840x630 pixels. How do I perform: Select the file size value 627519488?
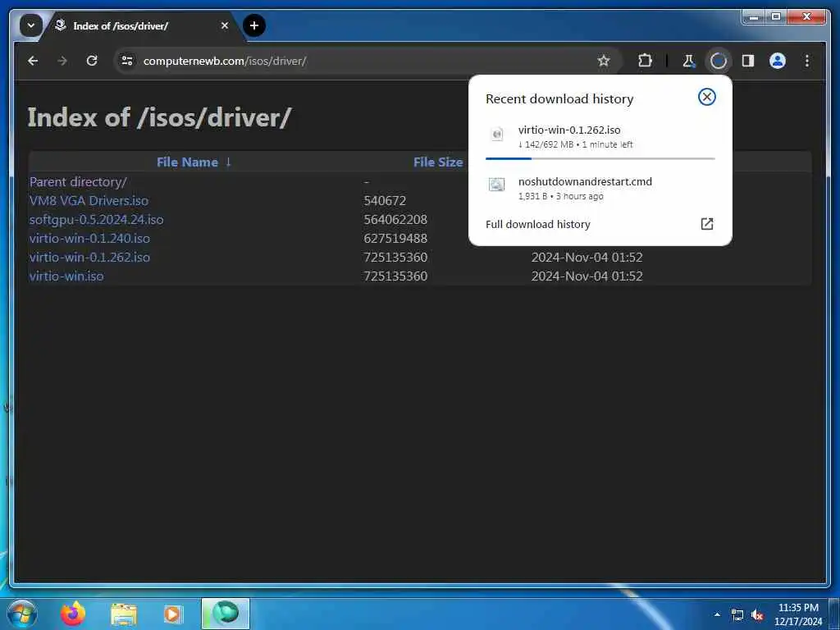tap(395, 239)
